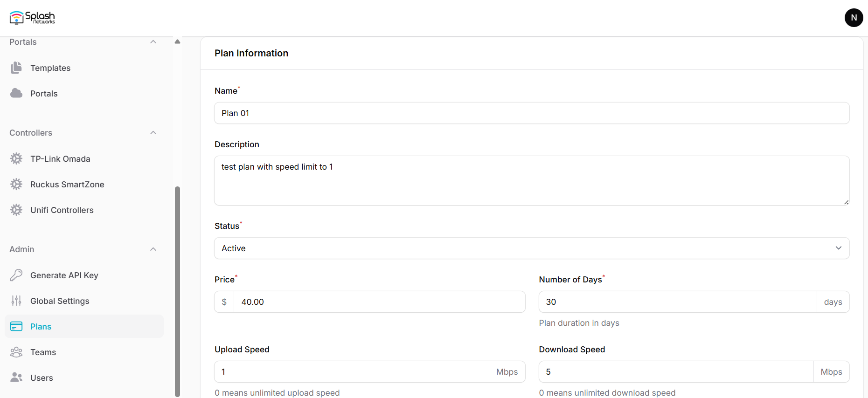Click the TP-Link Omada gear icon
This screenshot has height=398, width=868.
click(16, 159)
